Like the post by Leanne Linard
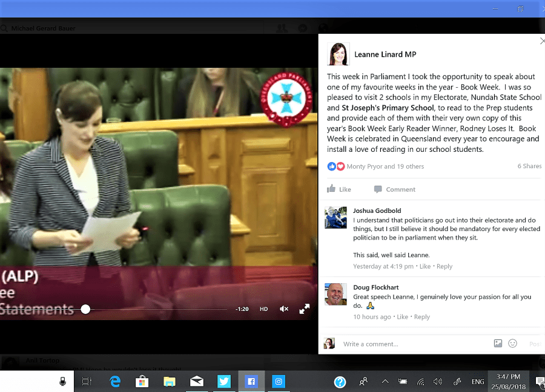545x392 pixels. click(x=339, y=189)
